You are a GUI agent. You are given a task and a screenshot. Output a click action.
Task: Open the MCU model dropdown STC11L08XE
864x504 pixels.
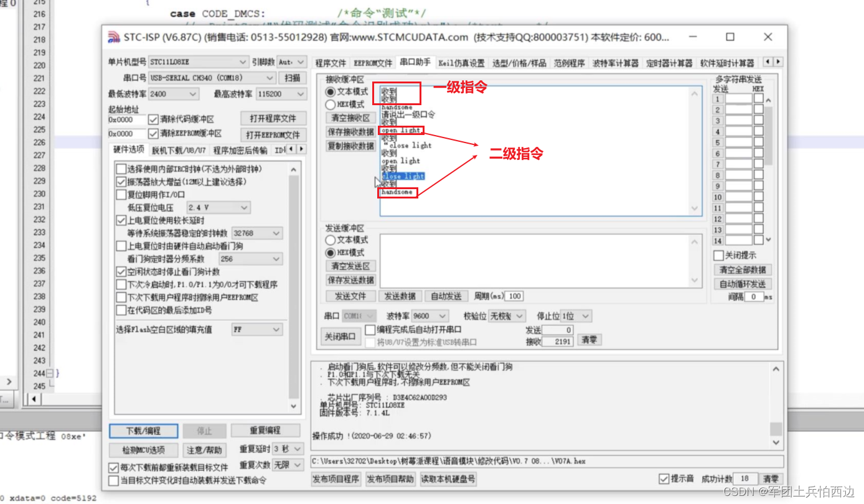pos(199,62)
